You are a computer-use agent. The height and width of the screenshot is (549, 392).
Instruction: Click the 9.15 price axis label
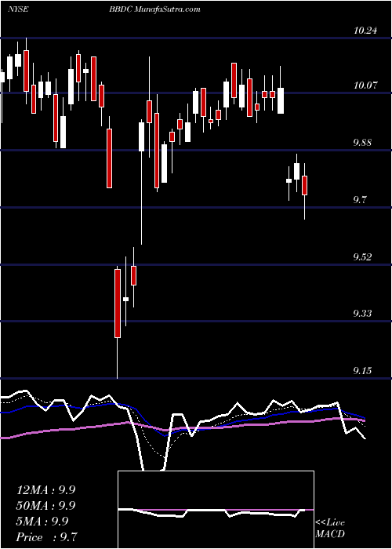(x=364, y=371)
